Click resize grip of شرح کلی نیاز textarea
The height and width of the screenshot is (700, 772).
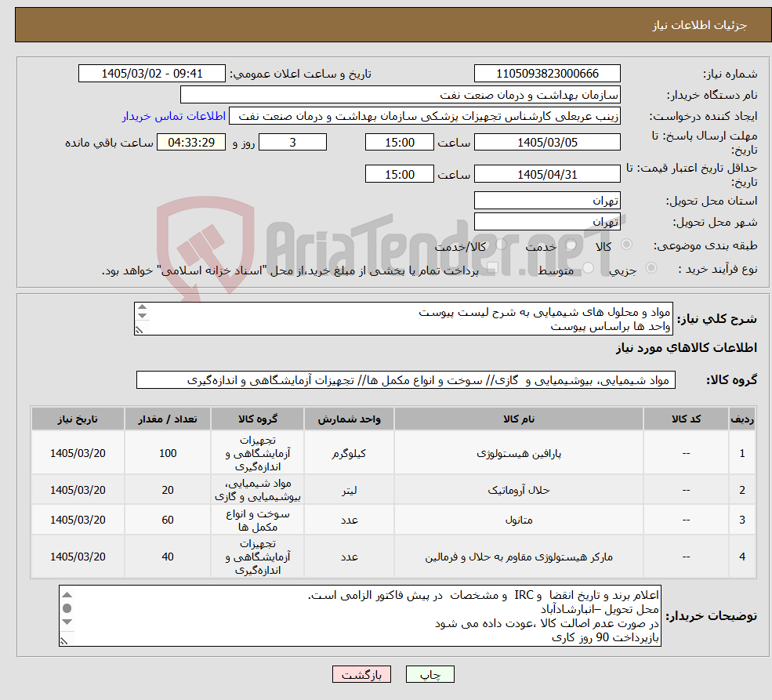140,330
